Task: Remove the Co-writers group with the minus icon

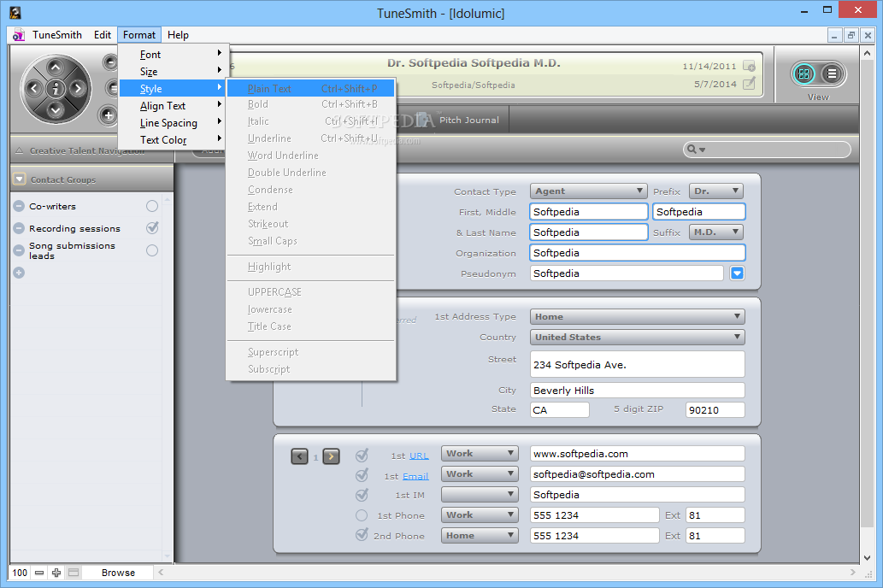Action: (19, 206)
